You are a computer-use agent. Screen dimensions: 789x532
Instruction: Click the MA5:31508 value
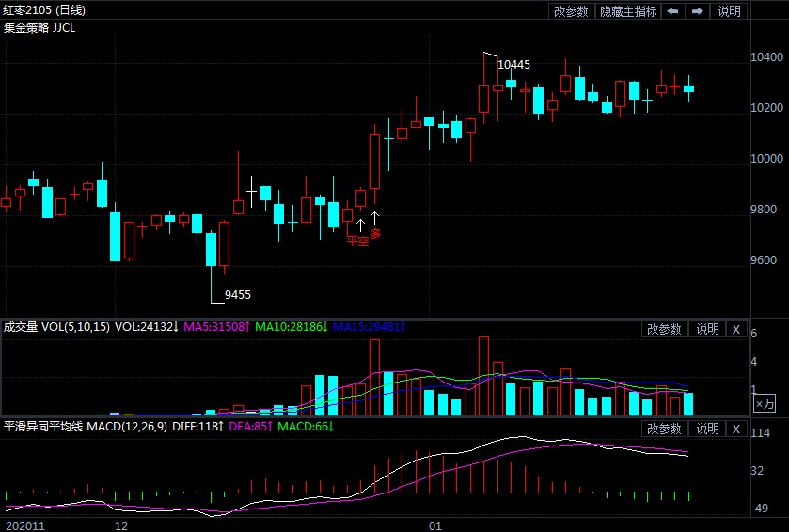point(216,327)
